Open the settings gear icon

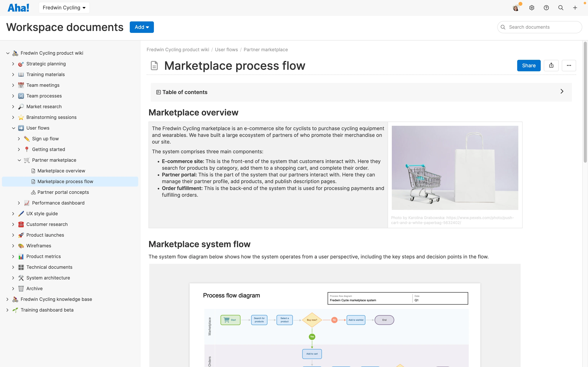(532, 7)
